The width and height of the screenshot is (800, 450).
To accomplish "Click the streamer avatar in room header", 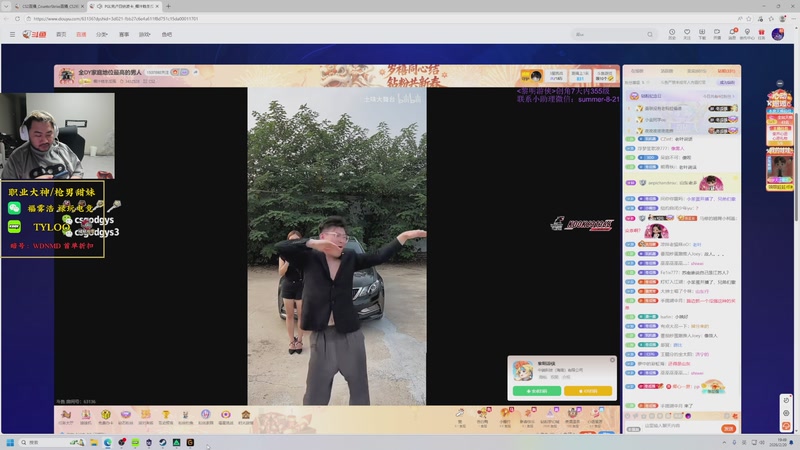I will pyautogui.click(x=66, y=76).
